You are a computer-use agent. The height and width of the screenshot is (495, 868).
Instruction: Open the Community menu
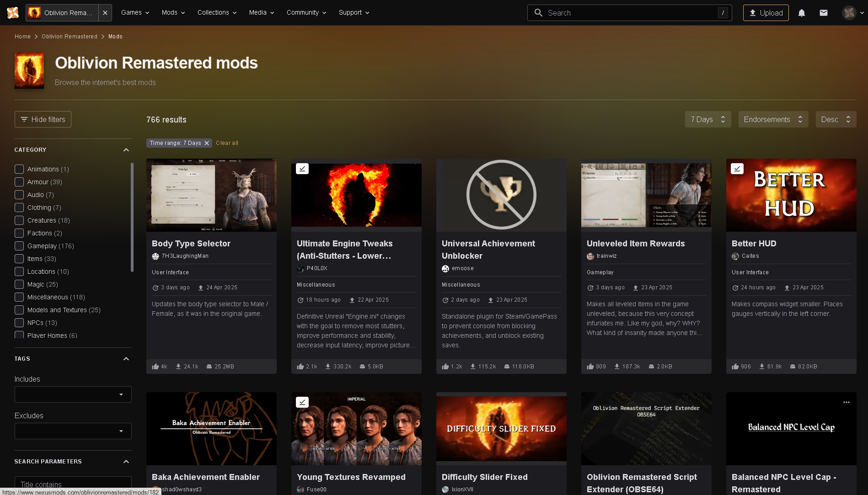pyautogui.click(x=306, y=13)
